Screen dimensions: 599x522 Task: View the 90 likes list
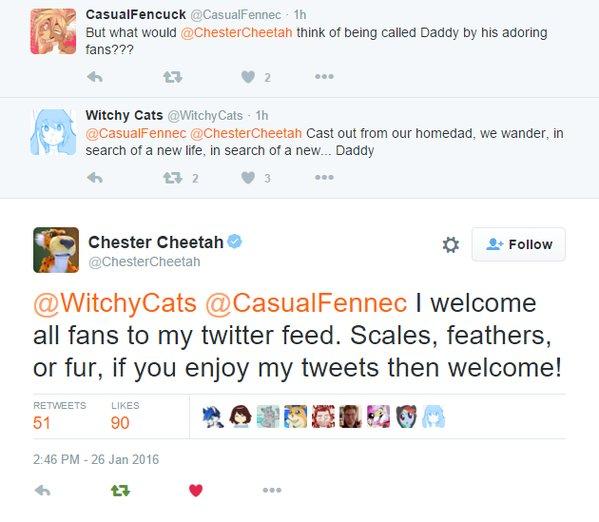point(125,416)
